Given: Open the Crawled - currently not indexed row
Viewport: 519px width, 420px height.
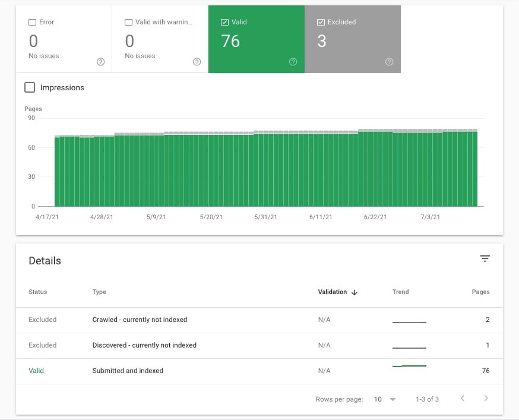Looking at the screenshot, I should 140,320.
